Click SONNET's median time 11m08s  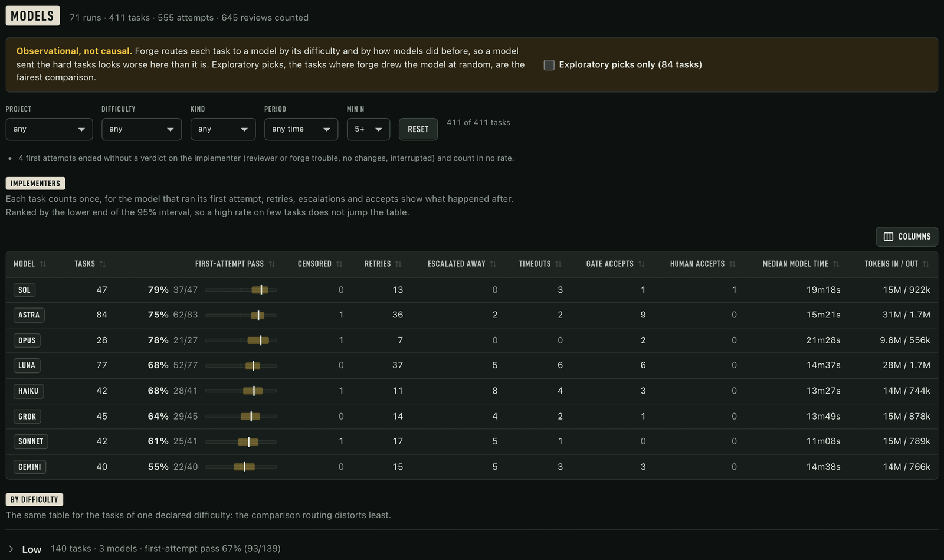click(x=824, y=441)
